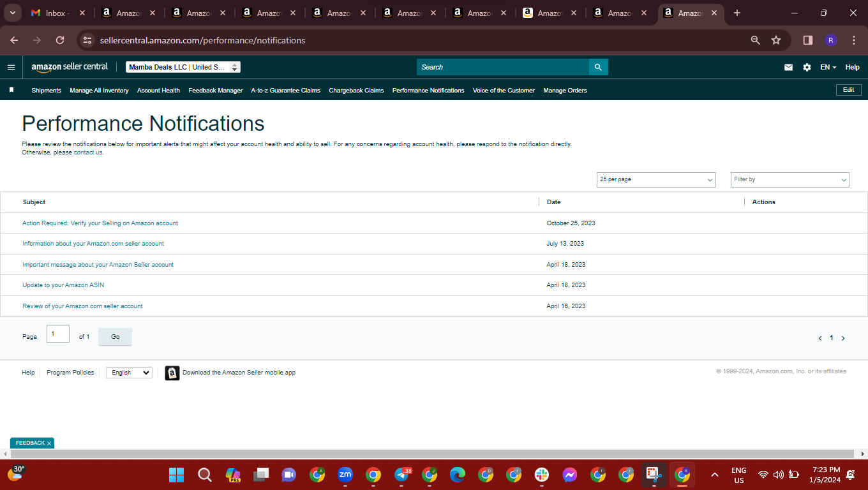Open 'Review of your Amazon.com seller account'
This screenshot has height=490, width=868.
coord(82,306)
